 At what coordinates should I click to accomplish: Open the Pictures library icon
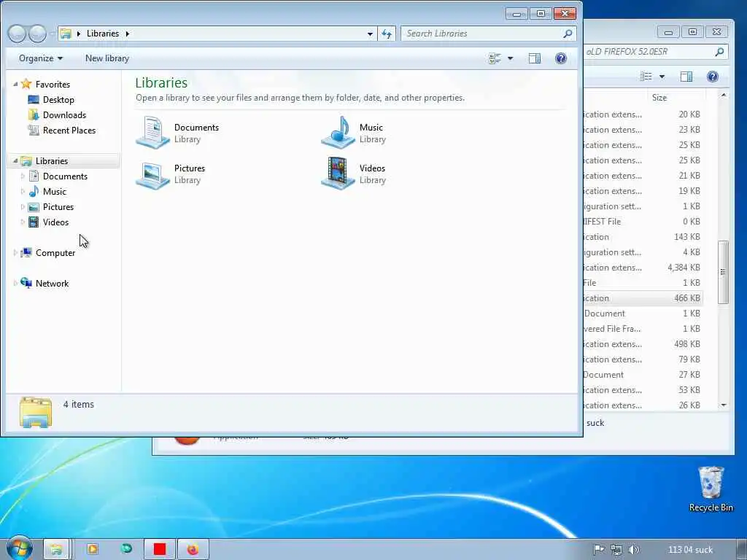[x=152, y=174]
